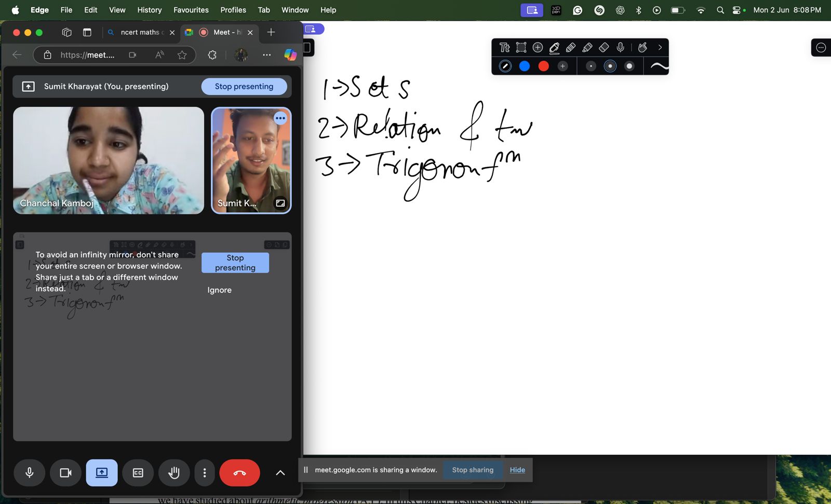Click the purple screen-share indicator on whiteboard

click(313, 29)
